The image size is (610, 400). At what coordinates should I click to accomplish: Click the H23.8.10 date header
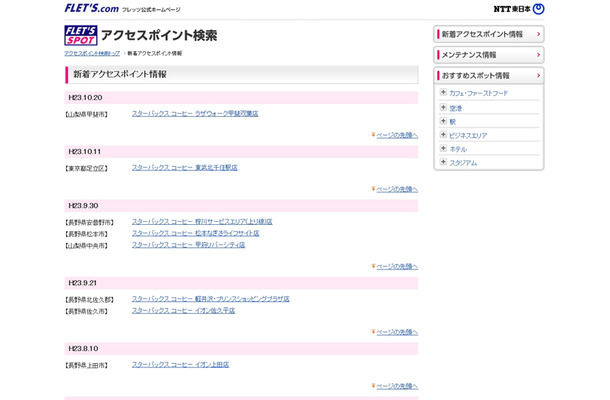click(241, 349)
